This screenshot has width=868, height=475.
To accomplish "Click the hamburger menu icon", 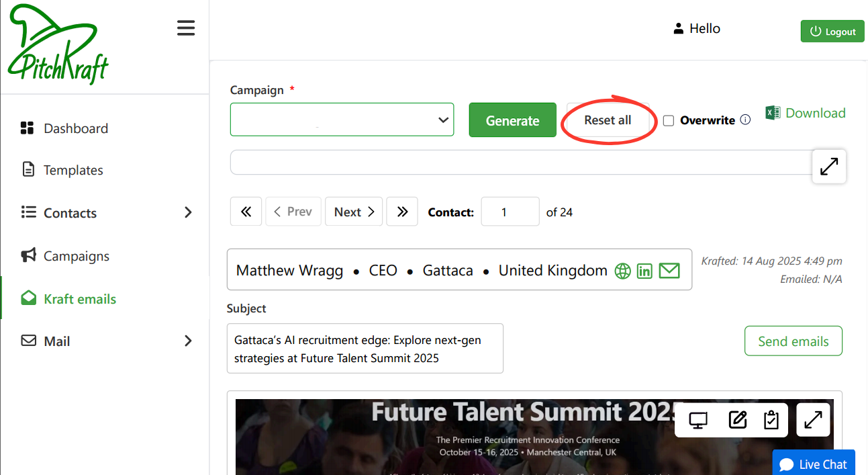I will (x=186, y=28).
